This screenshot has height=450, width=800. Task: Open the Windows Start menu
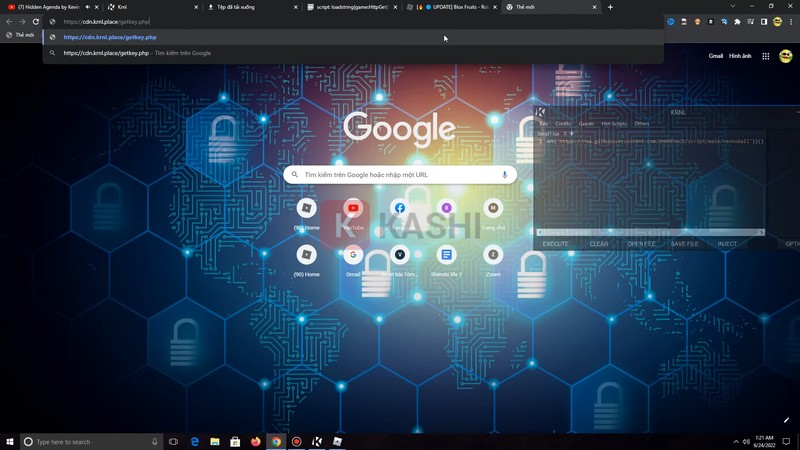coord(10,442)
